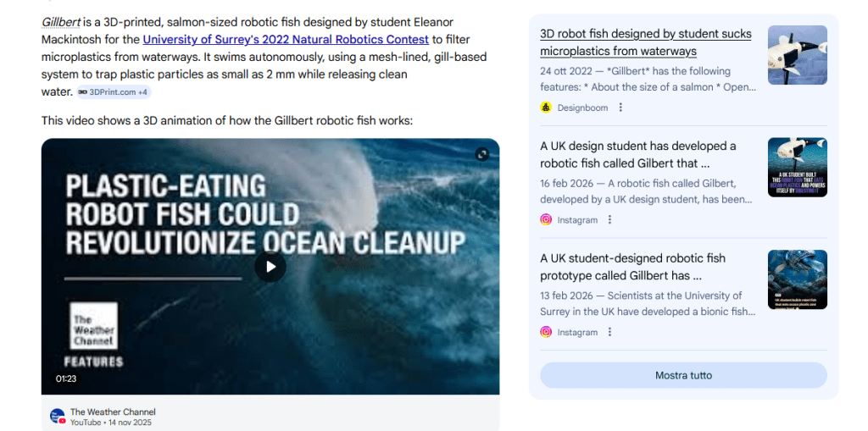The height and width of the screenshot is (431, 868).
Task: Click The Weather Channel avatar icon
Action: (57, 417)
